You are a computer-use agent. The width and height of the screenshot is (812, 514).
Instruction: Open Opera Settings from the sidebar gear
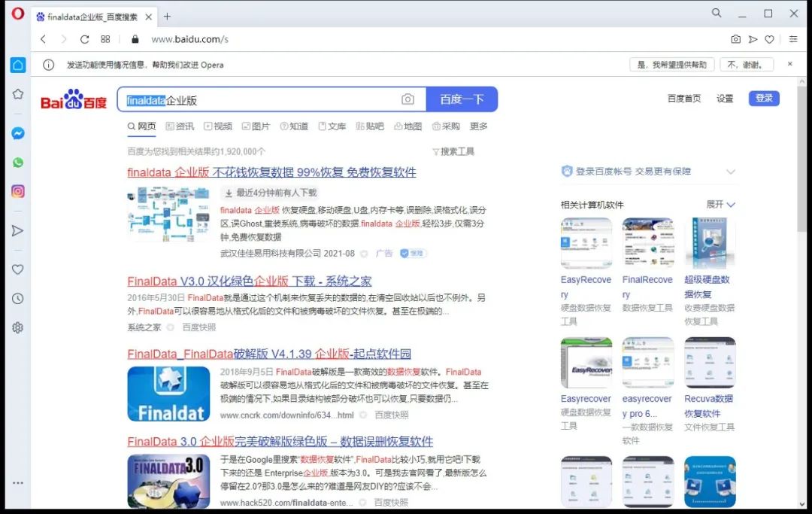tap(18, 327)
